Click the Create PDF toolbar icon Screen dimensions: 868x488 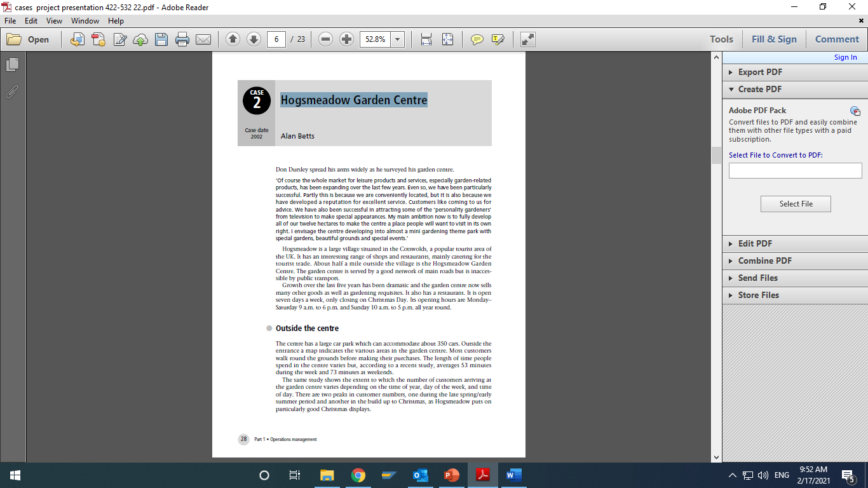98,39
